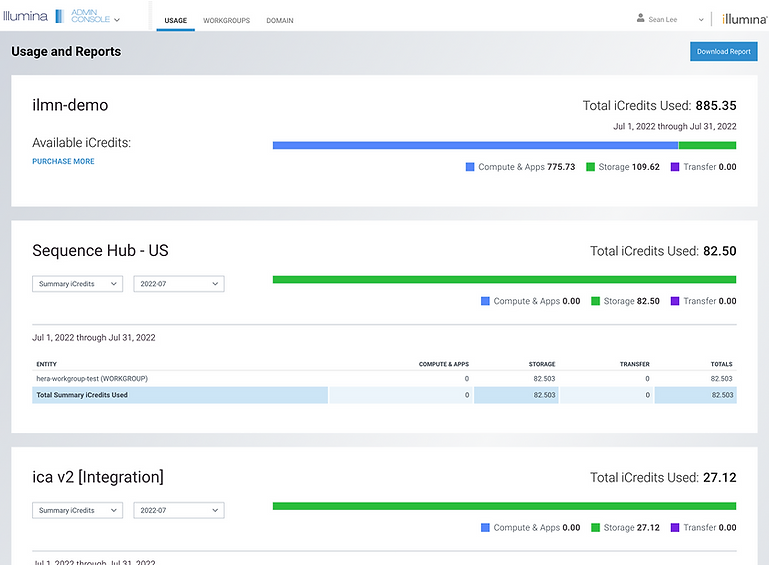Image resolution: width=769 pixels, height=565 pixels.
Task: Switch to the Workgroups tab
Action: (227, 21)
